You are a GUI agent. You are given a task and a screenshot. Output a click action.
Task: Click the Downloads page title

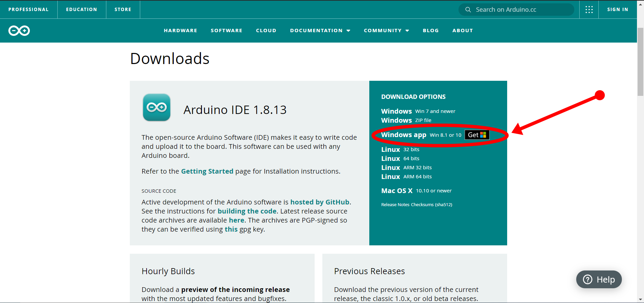tap(170, 59)
